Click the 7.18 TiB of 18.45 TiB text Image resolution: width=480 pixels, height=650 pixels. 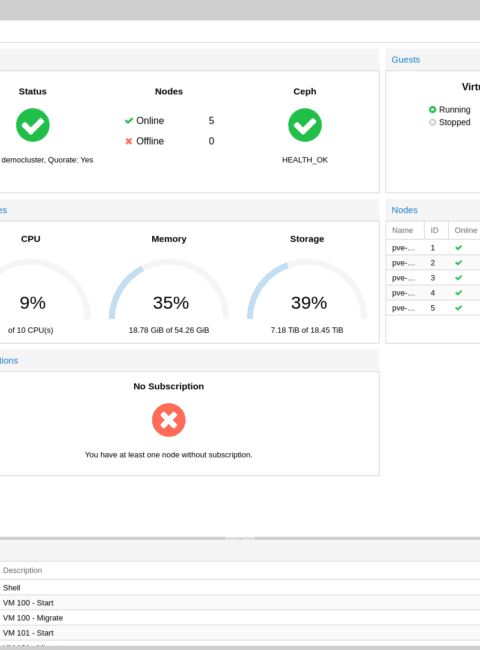pos(307,330)
